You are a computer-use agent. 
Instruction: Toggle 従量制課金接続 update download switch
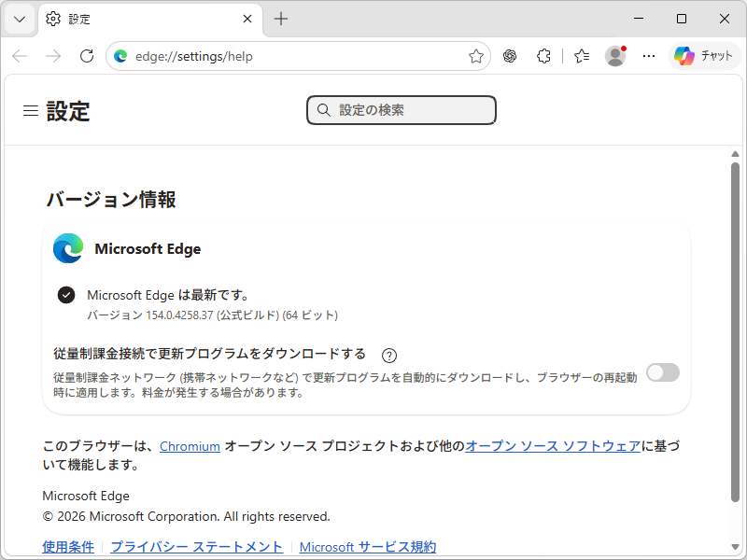[x=663, y=372]
